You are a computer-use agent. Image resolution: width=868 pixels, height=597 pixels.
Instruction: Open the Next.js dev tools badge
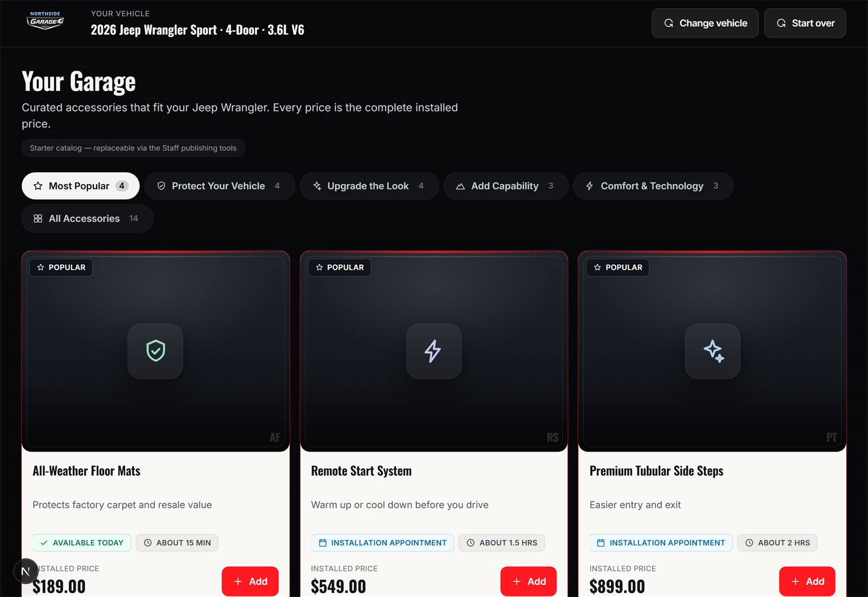click(25, 571)
